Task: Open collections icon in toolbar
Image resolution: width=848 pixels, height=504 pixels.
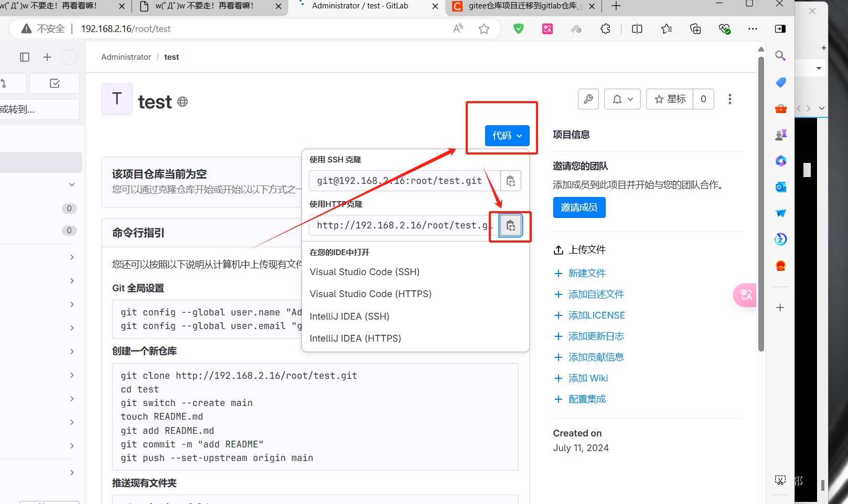Action: point(695,29)
